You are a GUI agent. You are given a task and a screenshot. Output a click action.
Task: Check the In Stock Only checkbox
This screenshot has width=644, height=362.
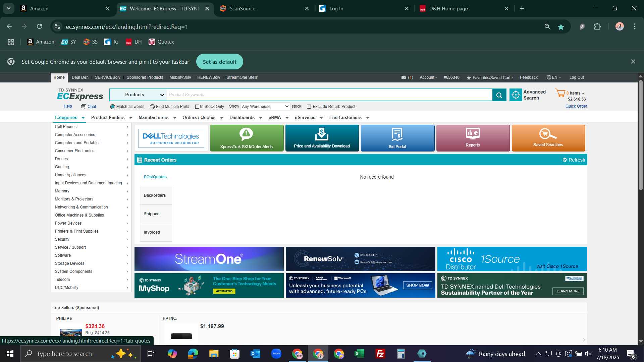(197, 107)
